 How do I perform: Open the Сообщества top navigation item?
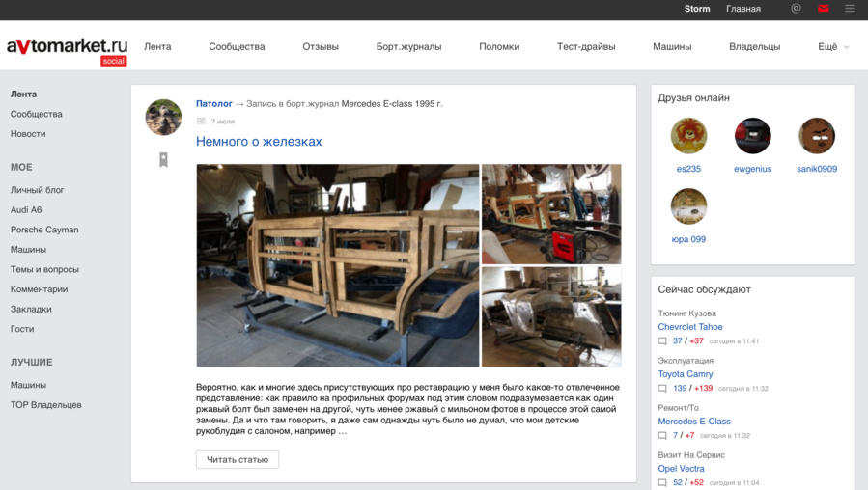click(237, 47)
